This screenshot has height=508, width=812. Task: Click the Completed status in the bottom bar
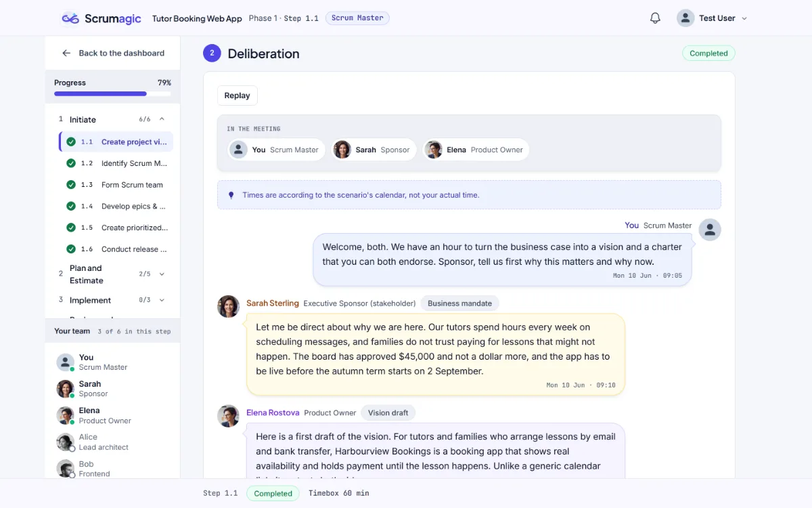pos(273,494)
